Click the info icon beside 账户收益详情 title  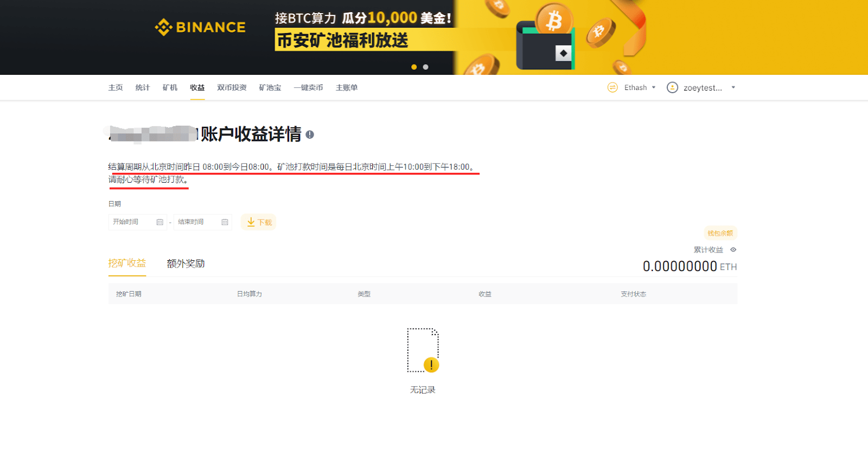(310, 134)
